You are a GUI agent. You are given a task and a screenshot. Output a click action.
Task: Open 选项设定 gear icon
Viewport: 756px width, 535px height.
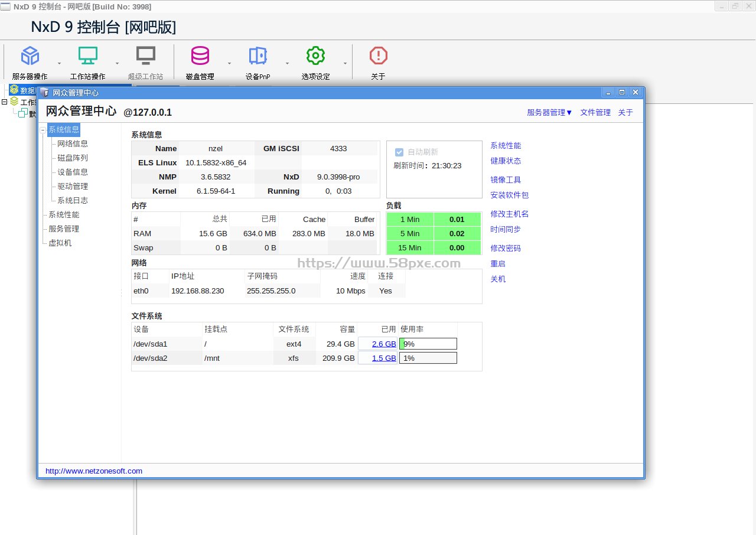pyautogui.click(x=316, y=56)
